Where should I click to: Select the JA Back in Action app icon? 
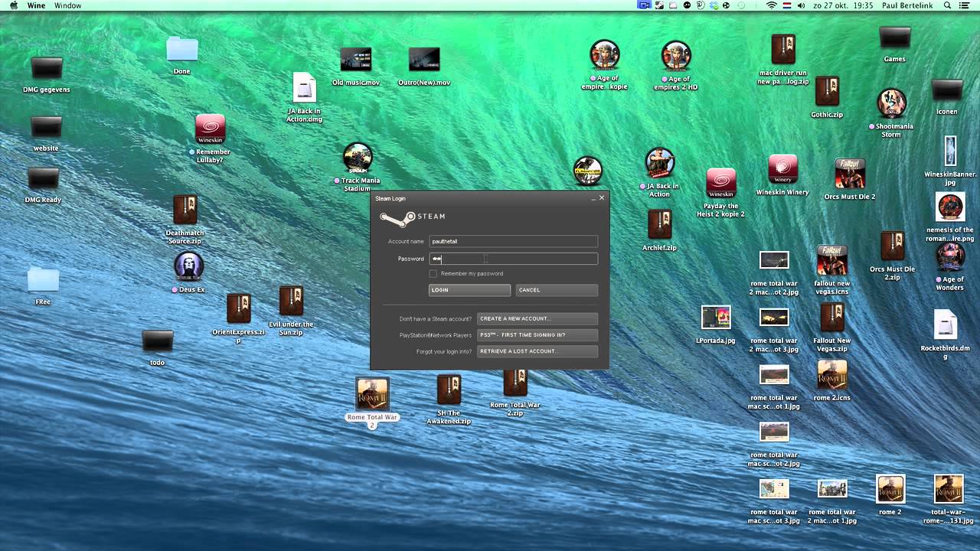click(659, 163)
